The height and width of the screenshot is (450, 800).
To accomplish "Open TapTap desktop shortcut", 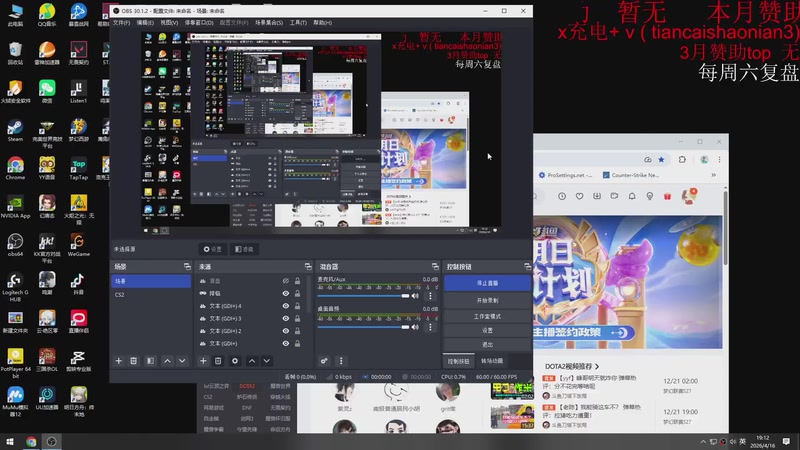I will 79,168.
